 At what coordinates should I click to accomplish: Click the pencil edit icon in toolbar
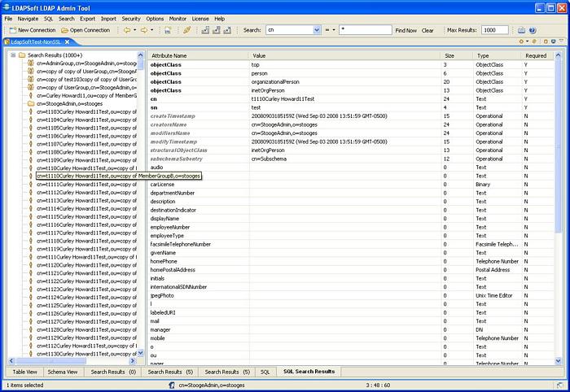[186, 30]
